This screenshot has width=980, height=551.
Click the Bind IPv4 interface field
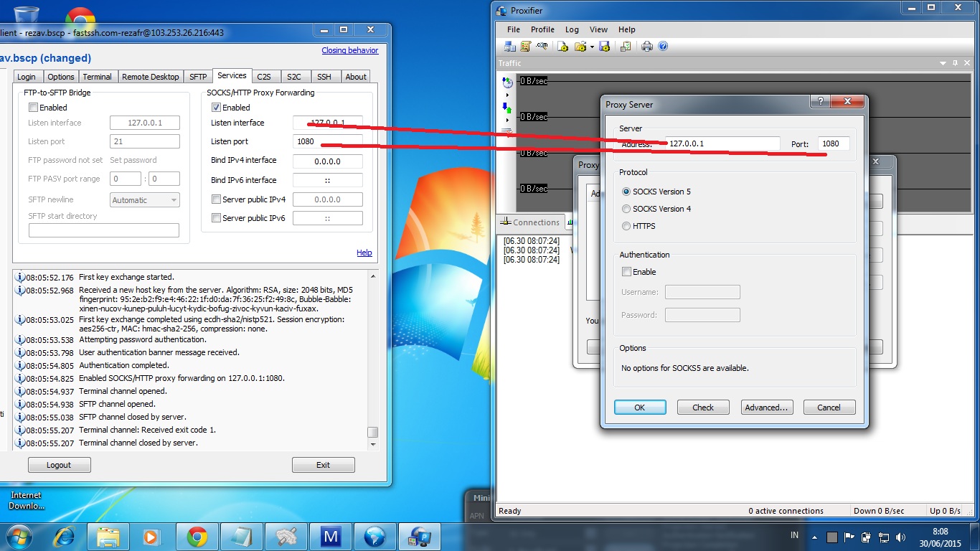click(x=328, y=161)
